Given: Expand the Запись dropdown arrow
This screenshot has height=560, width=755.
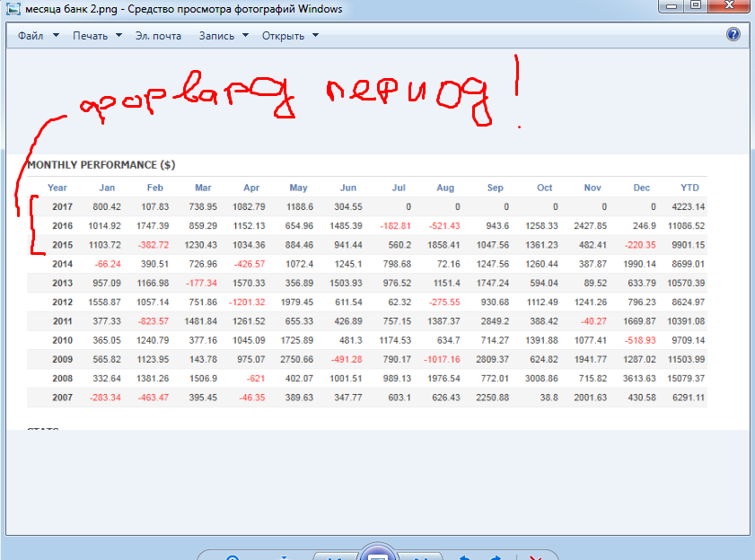Looking at the screenshot, I should (246, 35).
